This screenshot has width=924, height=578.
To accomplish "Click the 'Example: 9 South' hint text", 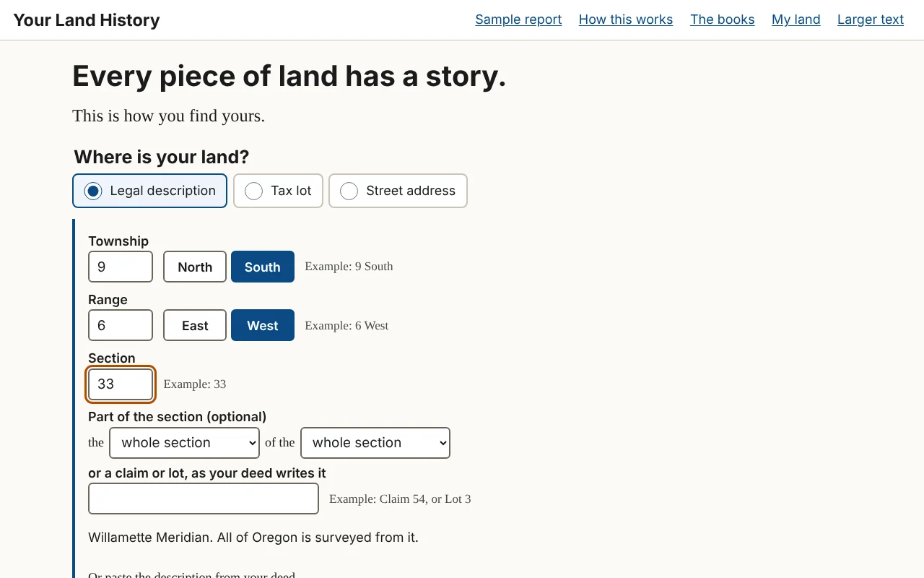I will (x=349, y=267).
